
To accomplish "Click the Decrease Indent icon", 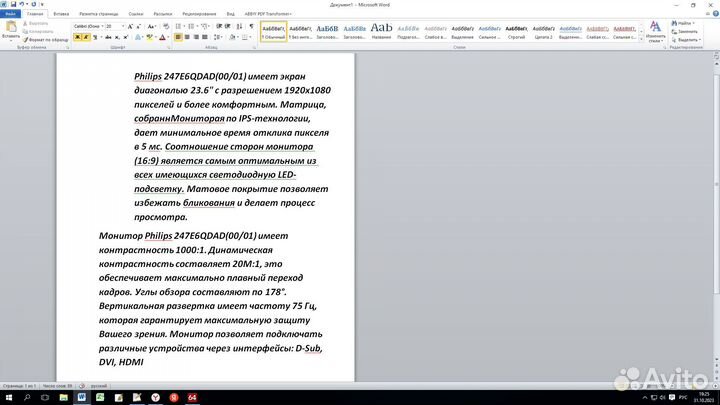I will click(219, 27).
